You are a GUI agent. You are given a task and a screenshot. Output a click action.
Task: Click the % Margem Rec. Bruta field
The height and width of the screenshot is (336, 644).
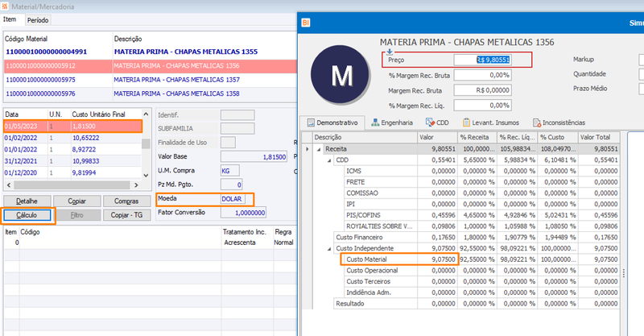pyautogui.click(x=482, y=75)
